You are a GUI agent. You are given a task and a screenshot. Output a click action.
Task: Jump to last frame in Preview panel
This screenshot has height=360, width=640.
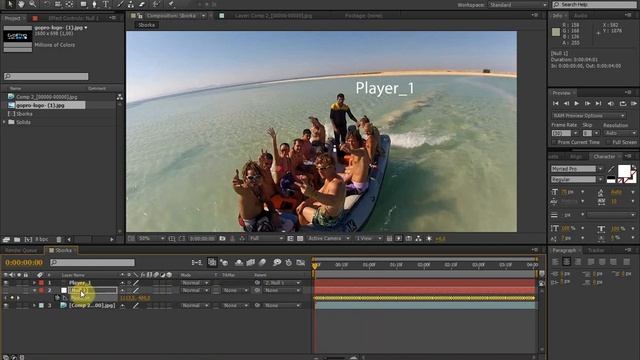pos(598,104)
